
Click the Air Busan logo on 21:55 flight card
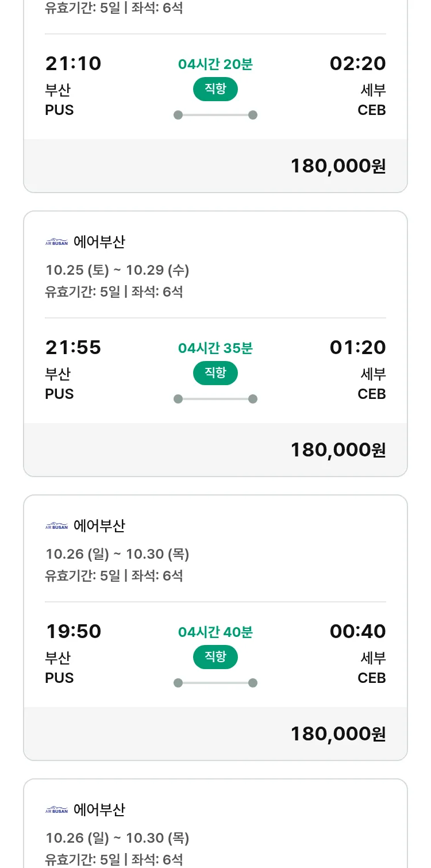(x=56, y=242)
